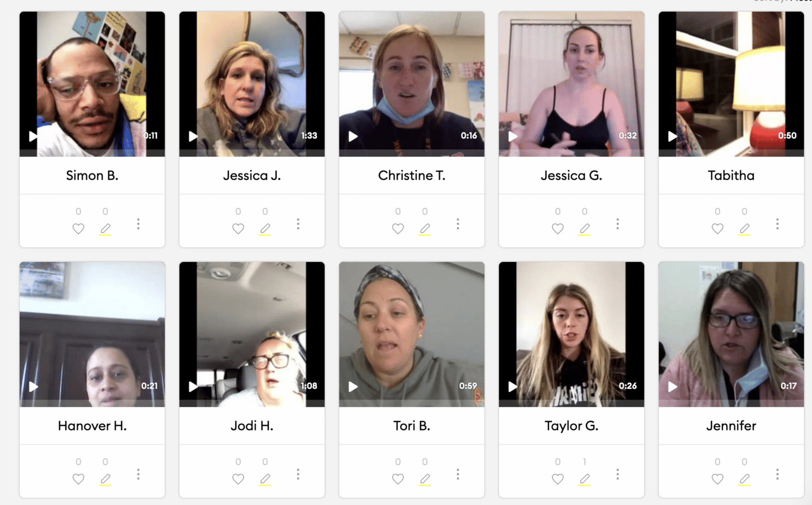Open more options menu for Tori B.

point(458,475)
